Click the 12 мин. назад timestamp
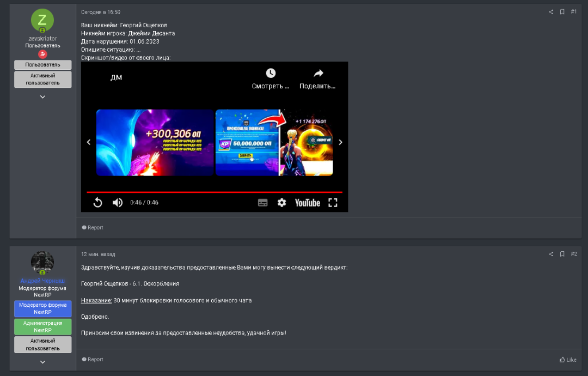This screenshot has height=376, width=588. [x=98, y=254]
